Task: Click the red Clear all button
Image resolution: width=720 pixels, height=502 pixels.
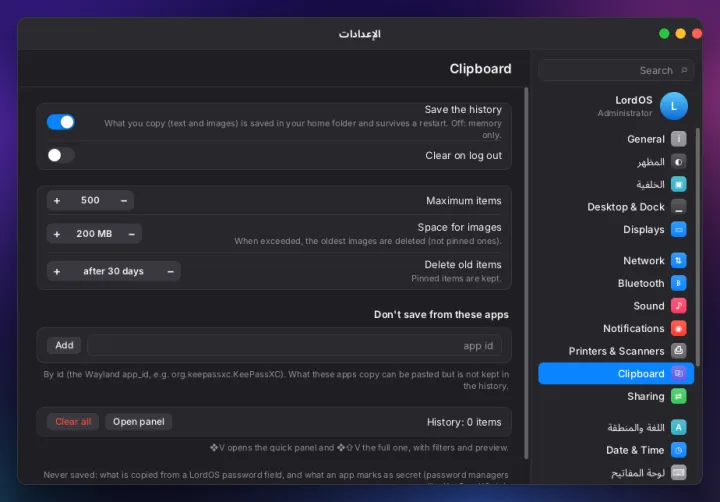Action: pos(73,422)
